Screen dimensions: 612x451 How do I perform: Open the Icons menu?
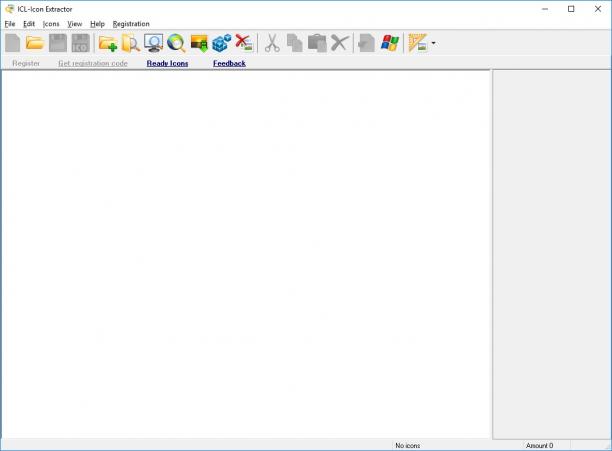[x=51, y=24]
